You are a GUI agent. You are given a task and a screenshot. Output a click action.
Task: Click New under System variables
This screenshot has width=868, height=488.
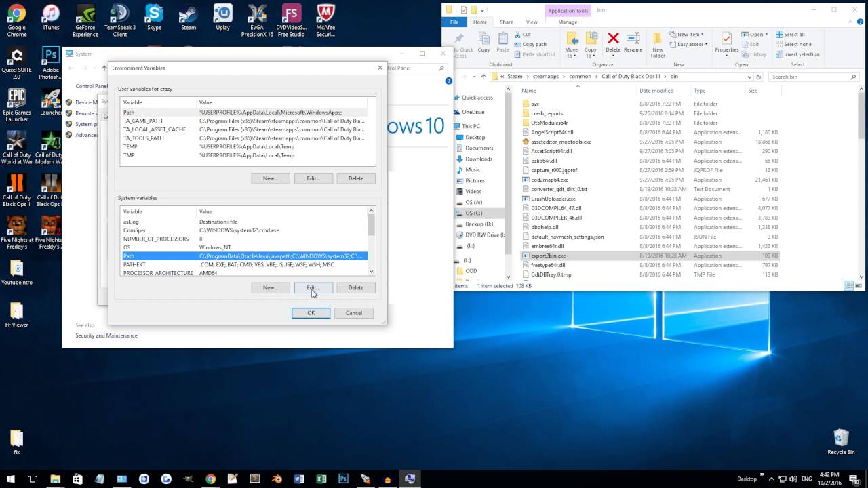tap(271, 287)
